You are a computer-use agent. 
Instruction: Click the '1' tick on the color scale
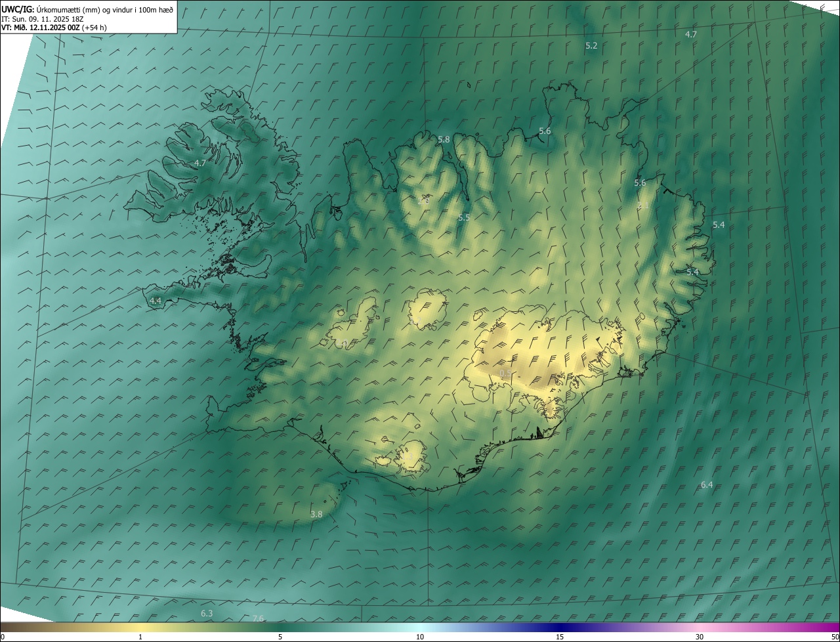coord(140,637)
